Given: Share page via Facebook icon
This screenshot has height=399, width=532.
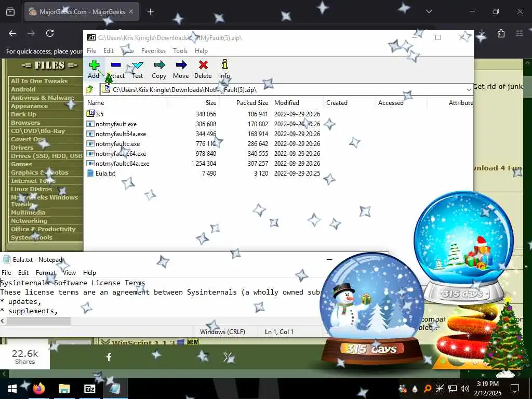Looking at the screenshot, I should tap(109, 357).
